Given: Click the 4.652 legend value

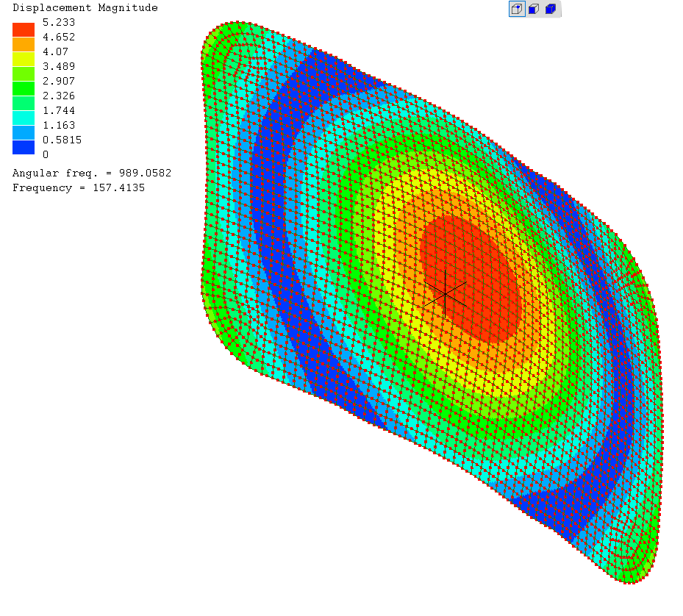Looking at the screenshot, I should (x=59, y=37).
